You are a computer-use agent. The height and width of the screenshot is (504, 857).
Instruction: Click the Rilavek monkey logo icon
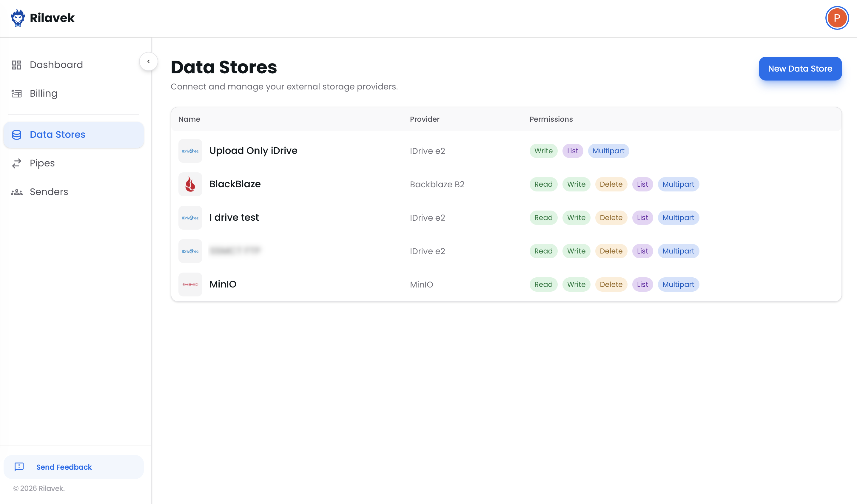coord(18,18)
